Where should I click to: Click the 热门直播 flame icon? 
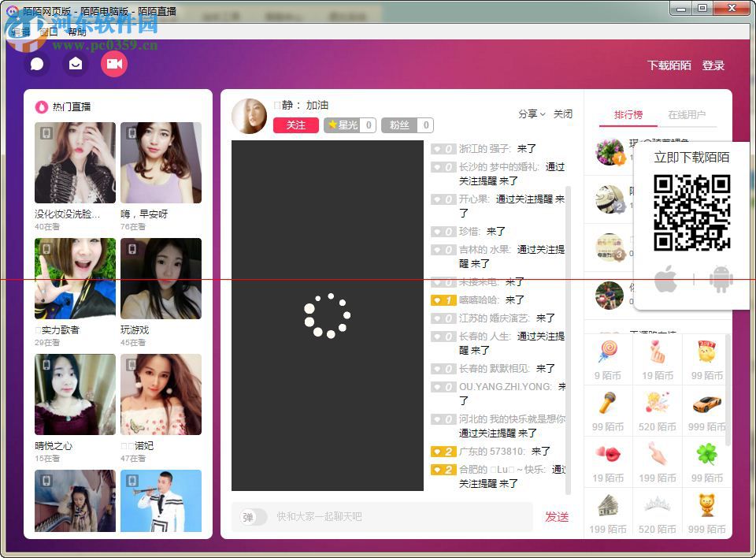point(42,106)
